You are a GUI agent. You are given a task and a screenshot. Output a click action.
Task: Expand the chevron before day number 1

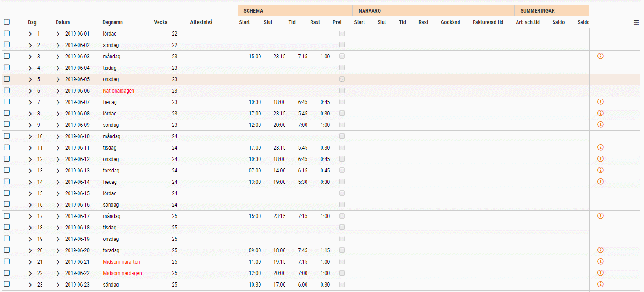tap(30, 34)
